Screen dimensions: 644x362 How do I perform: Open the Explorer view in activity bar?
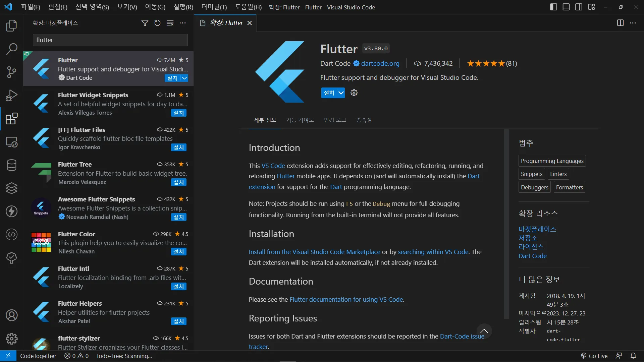pyautogui.click(x=11, y=26)
